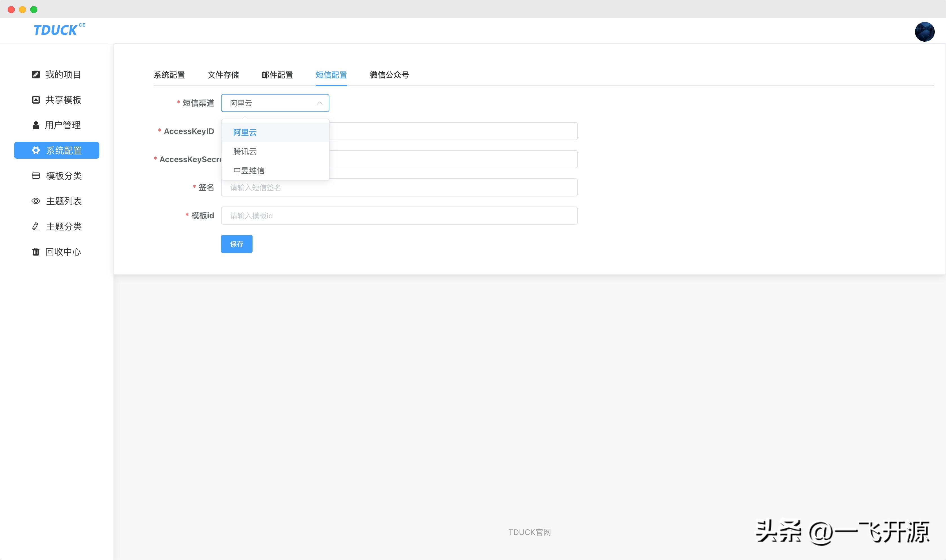
Task: Select the 短信配置 tab
Action: (331, 75)
